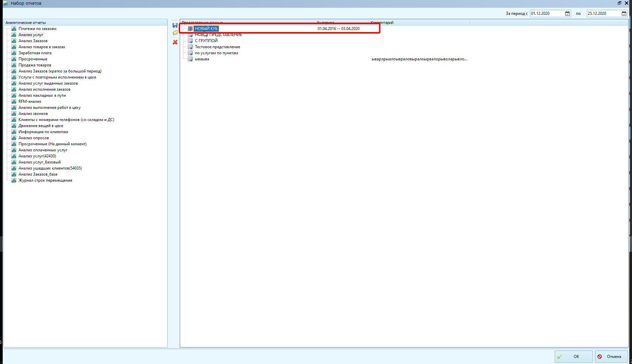The width and height of the screenshot is (632, 364).
Task: Select Анализ выполнения работ в цеху
Action: [50, 108]
